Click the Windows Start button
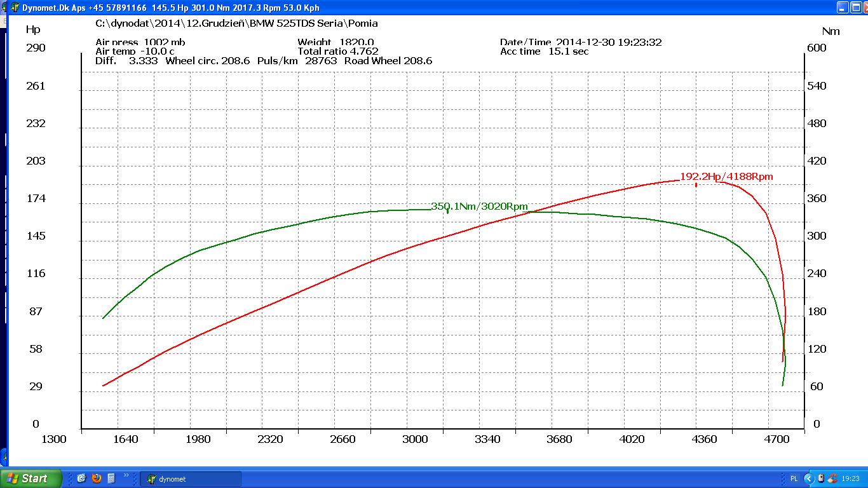The width and height of the screenshot is (868, 488). [x=31, y=478]
